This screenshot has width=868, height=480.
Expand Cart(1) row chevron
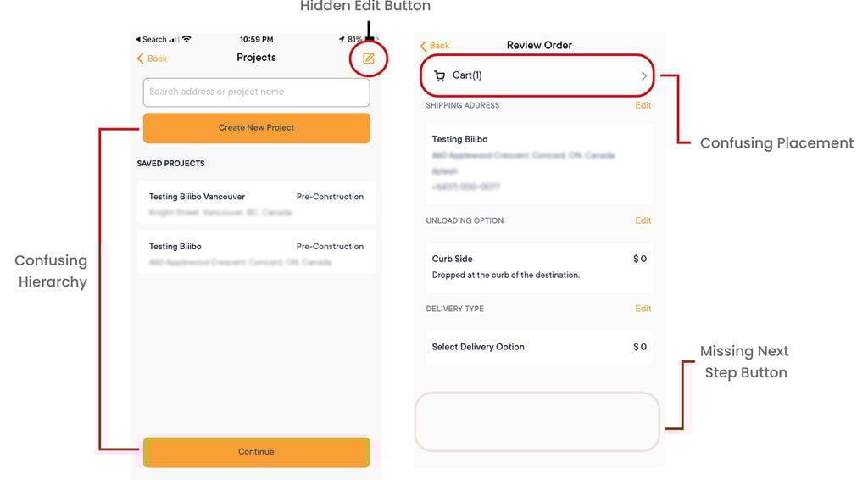tap(644, 75)
